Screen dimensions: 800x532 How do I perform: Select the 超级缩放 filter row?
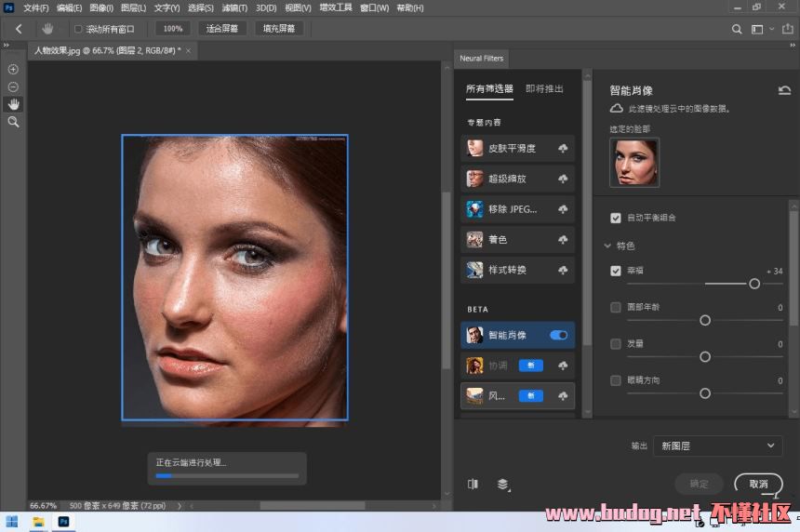(x=517, y=179)
